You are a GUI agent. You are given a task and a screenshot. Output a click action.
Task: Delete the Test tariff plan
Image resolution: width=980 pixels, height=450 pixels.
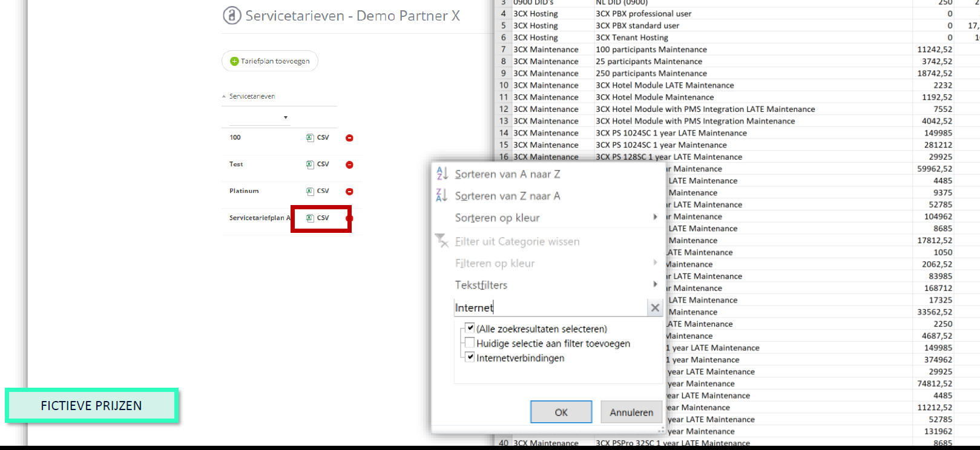coord(349,165)
